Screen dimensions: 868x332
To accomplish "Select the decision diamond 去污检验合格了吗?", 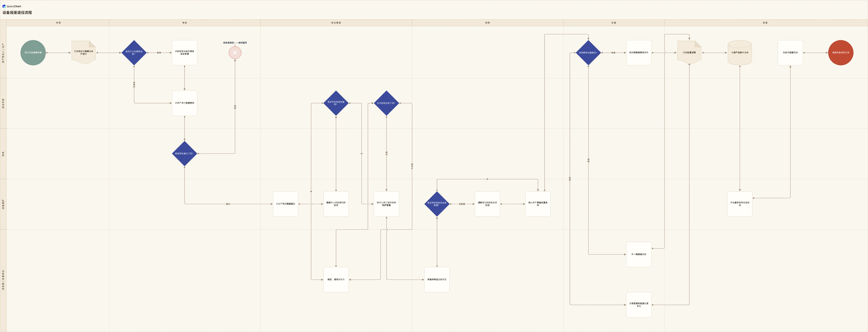I will [x=386, y=103].
